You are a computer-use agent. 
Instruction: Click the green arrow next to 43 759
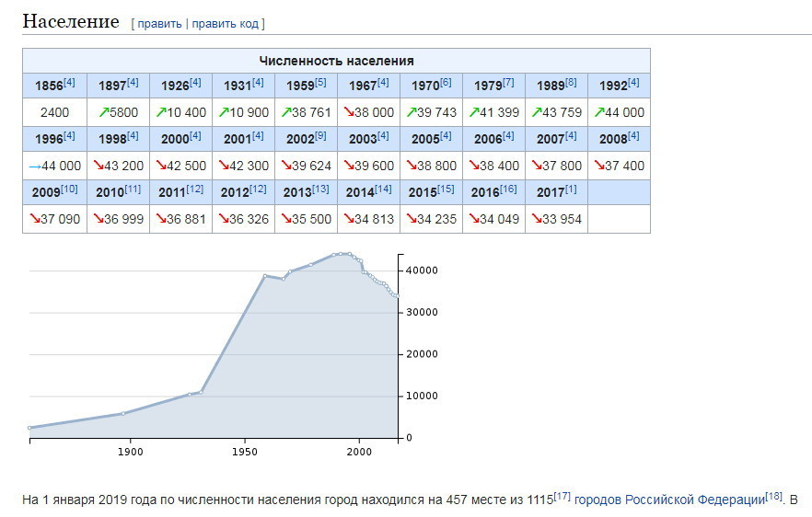(x=538, y=112)
